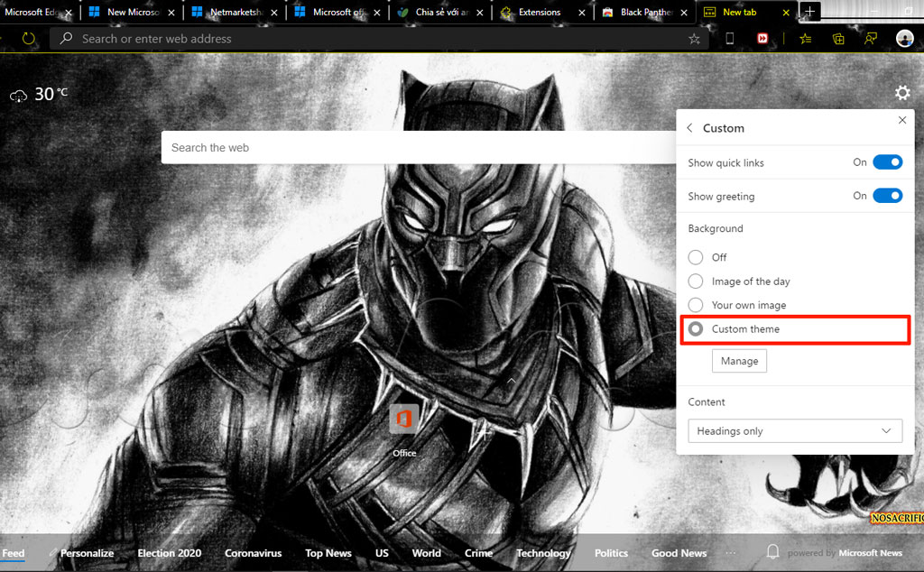This screenshot has width=924, height=572.
Task: Open the Technology news topic
Action: pos(543,552)
